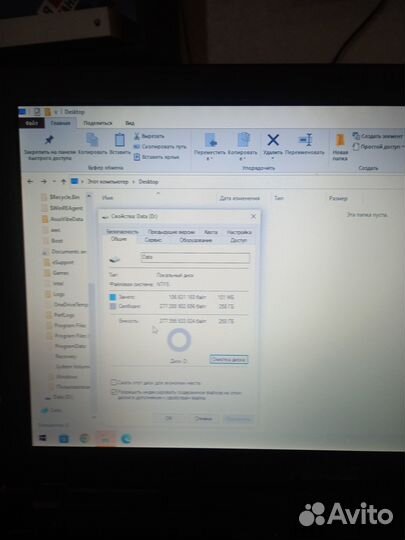This screenshot has height=540, width=405.
Task: Click Этот компьютер in the address bar
Action: point(108,181)
